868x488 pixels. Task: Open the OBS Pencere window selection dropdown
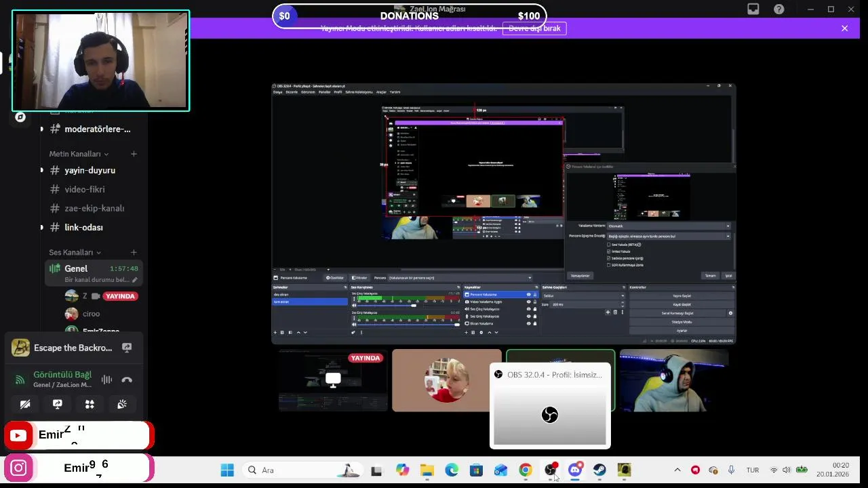(460, 278)
